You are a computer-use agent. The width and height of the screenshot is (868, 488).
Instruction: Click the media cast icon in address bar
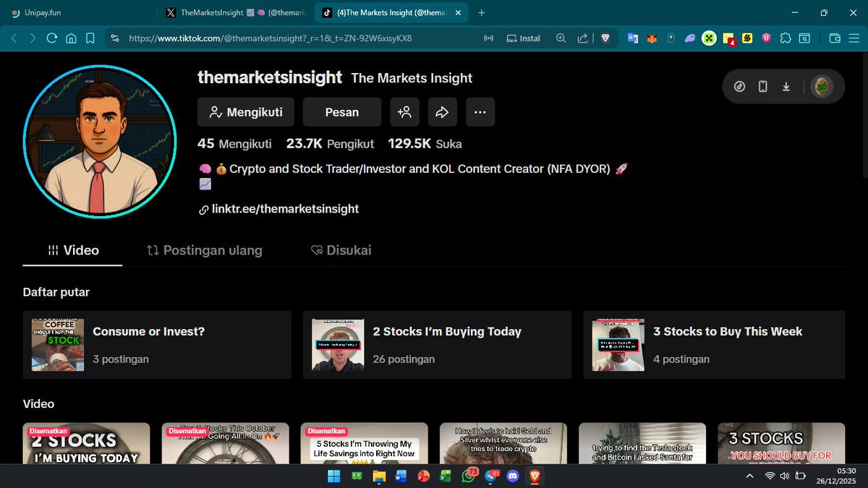488,38
